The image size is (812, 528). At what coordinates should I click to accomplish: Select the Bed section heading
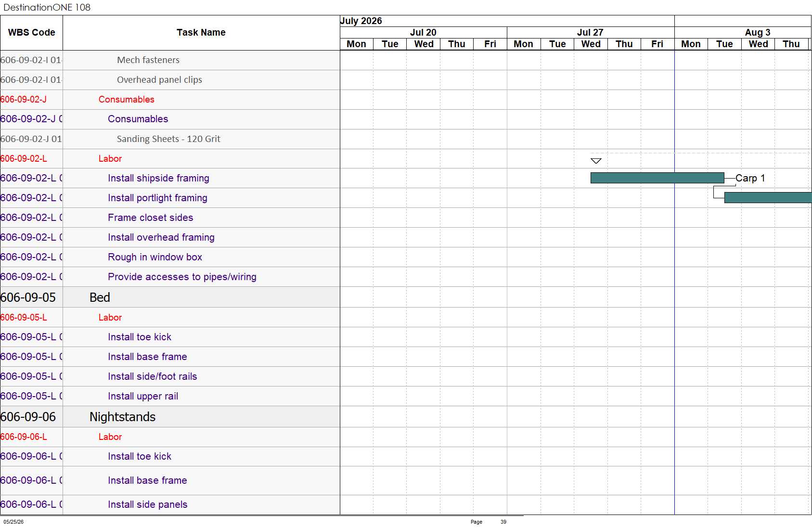coord(100,297)
